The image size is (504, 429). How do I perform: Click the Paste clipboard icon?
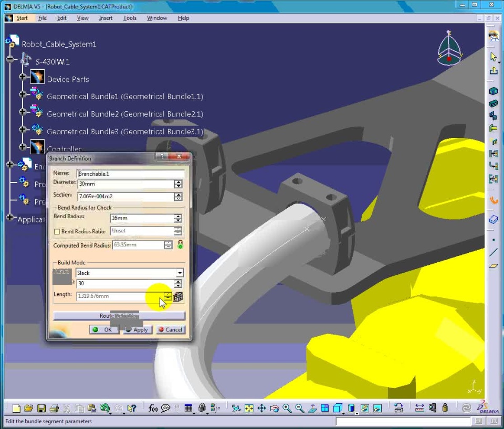91,408
